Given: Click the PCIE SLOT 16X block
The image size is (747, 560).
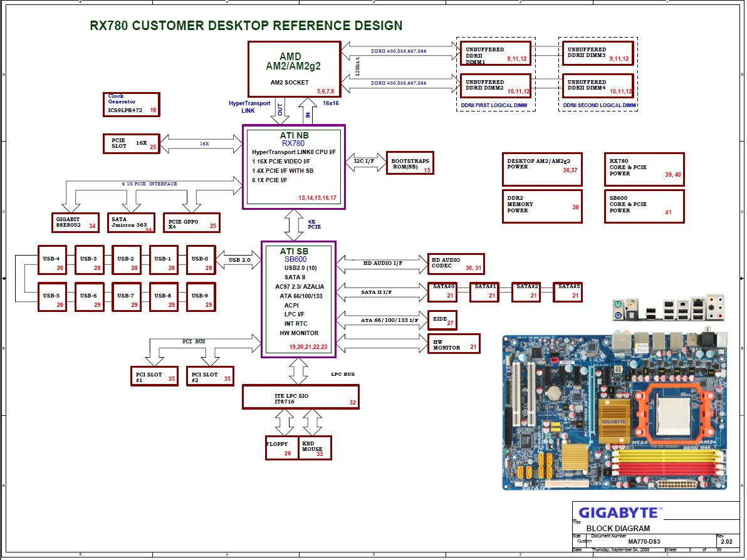Looking at the screenshot, I should [x=132, y=143].
